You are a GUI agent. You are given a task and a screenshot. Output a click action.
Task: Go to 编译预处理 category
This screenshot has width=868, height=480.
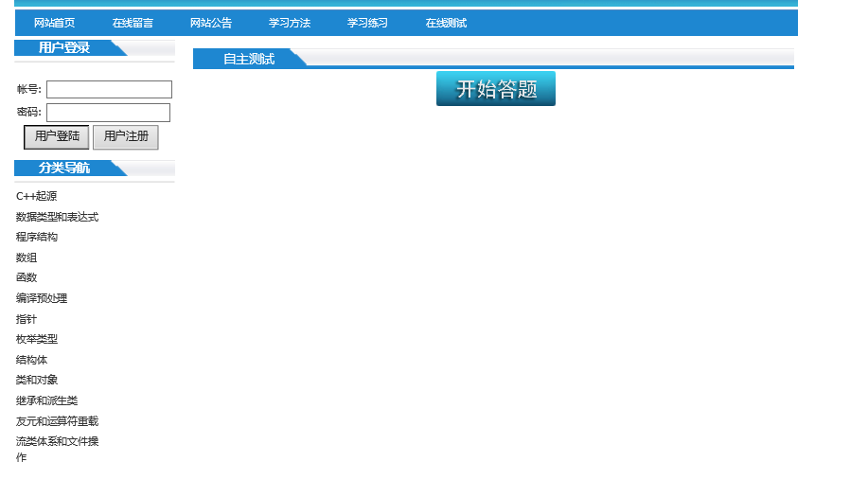click(x=42, y=298)
